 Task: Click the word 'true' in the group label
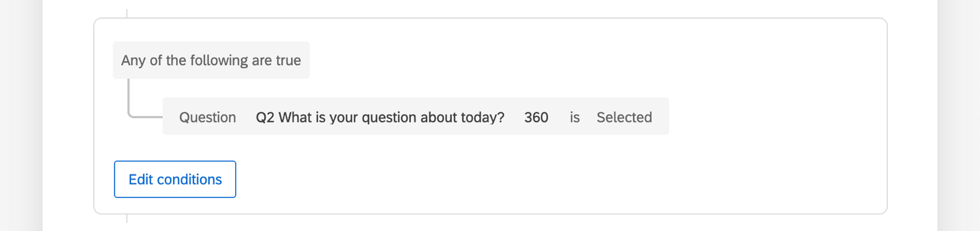(x=288, y=60)
